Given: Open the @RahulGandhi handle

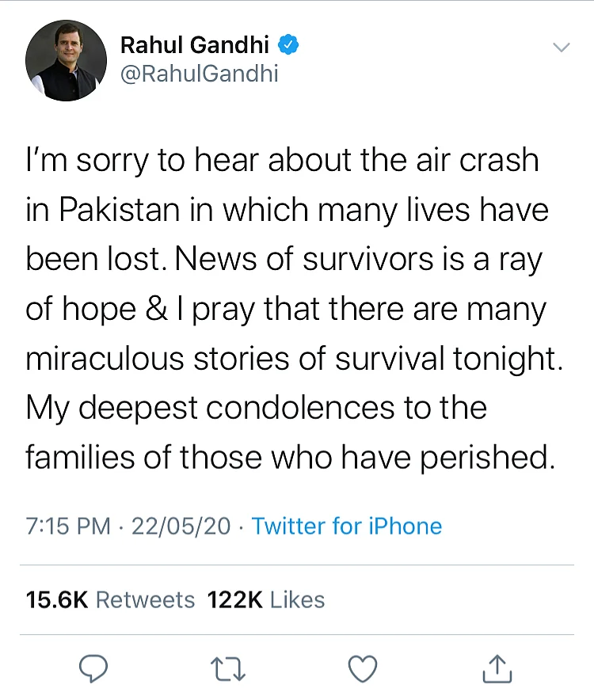Looking at the screenshot, I should pyautogui.click(x=200, y=73).
